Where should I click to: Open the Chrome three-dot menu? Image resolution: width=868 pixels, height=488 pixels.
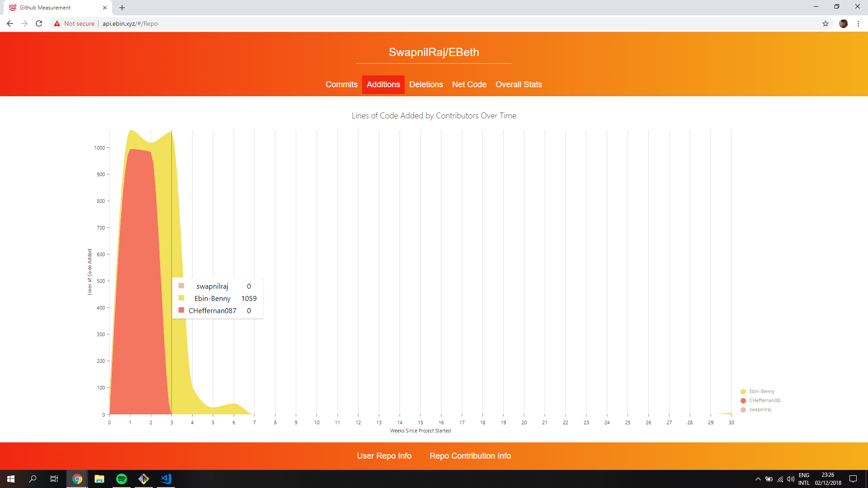click(x=858, y=23)
